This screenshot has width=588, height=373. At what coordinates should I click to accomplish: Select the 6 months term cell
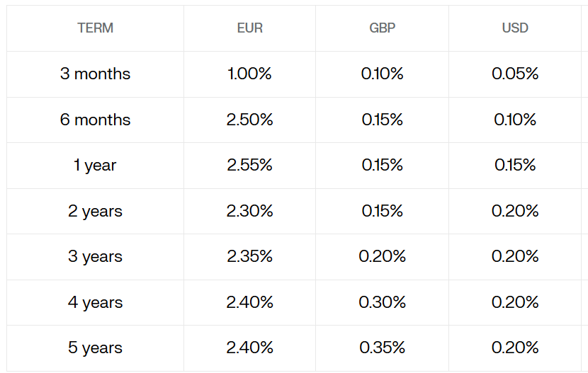(x=96, y=120)
